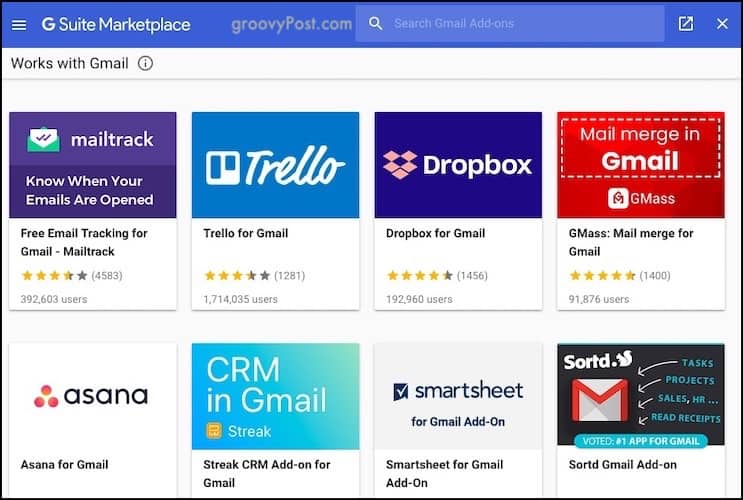Open the Mailtrack banner thumbnail

(93, 165)
